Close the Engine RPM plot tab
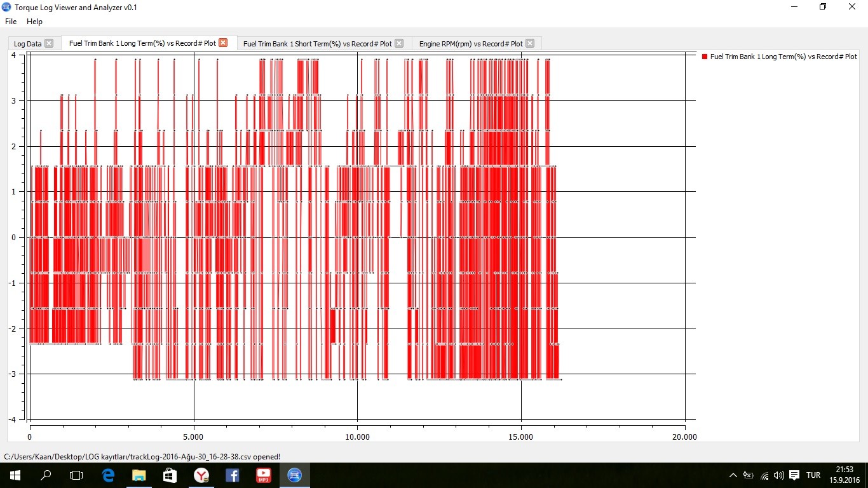868x488 pixels. click(530, 44)
